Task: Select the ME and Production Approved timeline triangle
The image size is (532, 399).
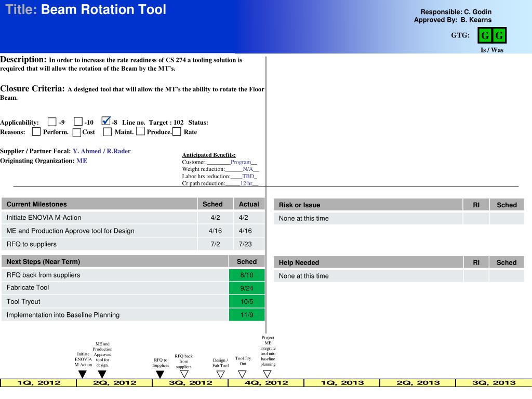Action: 102,374
